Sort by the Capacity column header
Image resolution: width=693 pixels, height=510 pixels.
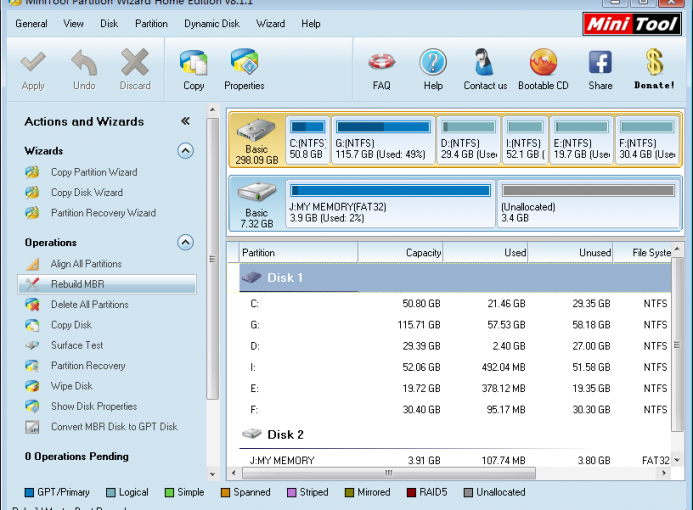pos(400,253)
